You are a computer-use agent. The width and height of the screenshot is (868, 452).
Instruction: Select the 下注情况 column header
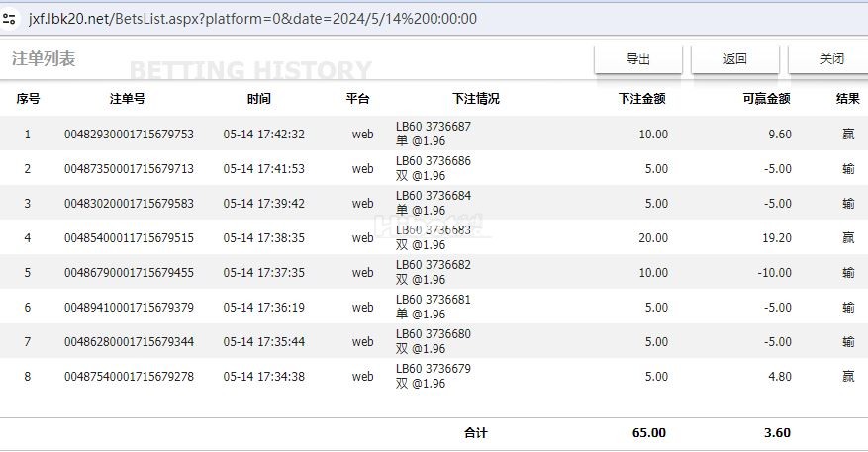476,99
